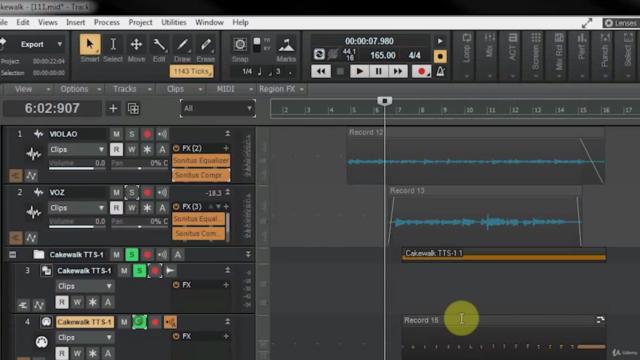Rewind to start
This screenshot has width=640, height=360.
tap(321, 71)
